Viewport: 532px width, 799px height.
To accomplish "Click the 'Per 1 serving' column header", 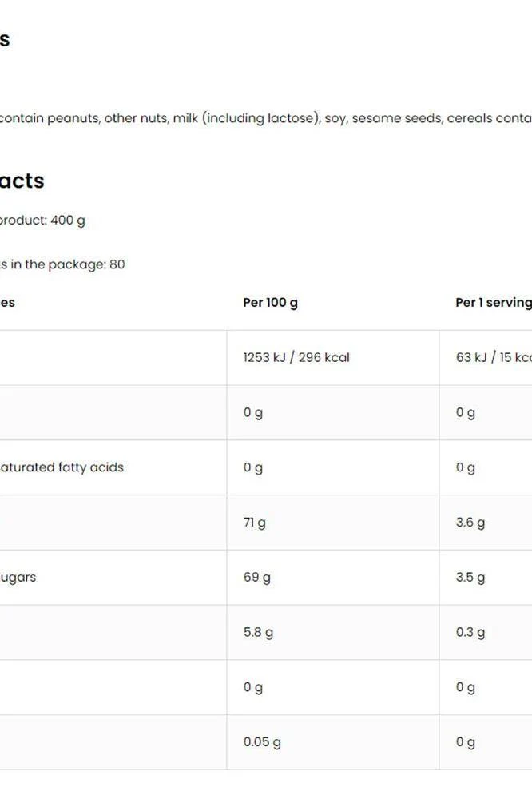I will pos(494,303).
